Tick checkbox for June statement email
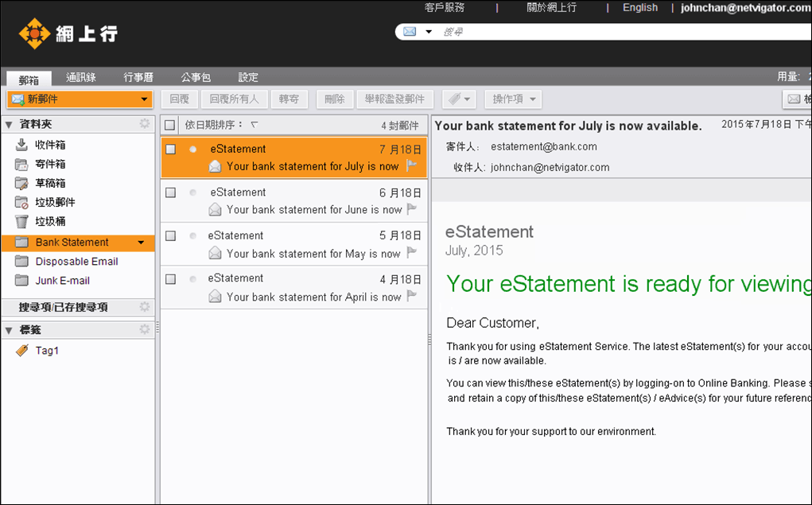 pos(170,192)
